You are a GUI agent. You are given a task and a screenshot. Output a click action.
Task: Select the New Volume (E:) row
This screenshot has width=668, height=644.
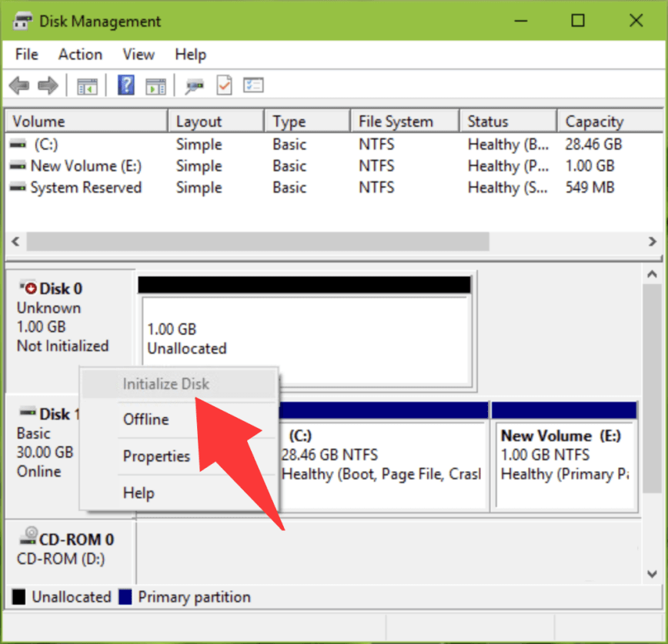point(85,165)
